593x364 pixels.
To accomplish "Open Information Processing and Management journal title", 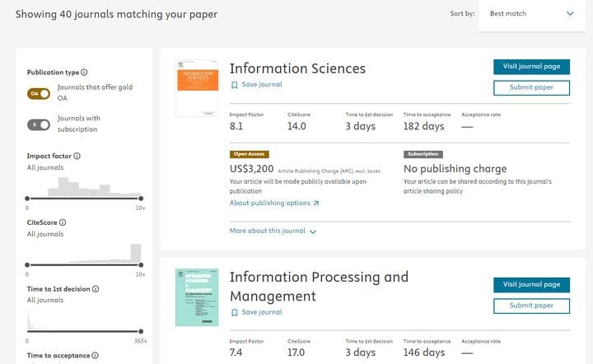I will click(319, 287).
